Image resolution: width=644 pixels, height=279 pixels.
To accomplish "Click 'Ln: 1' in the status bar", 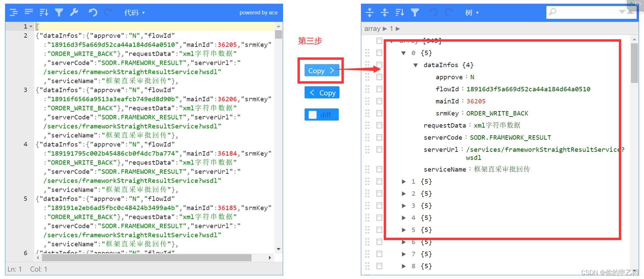I will point(15,269).
